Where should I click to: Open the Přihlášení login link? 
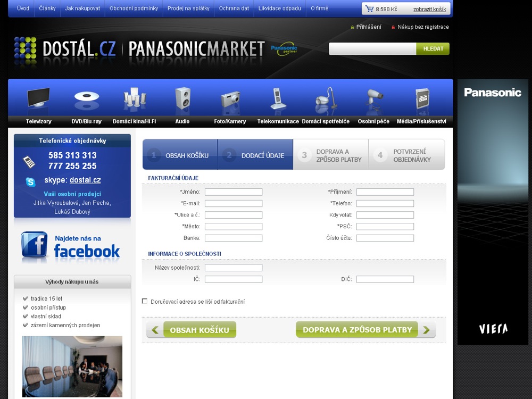tap(368, 27)
